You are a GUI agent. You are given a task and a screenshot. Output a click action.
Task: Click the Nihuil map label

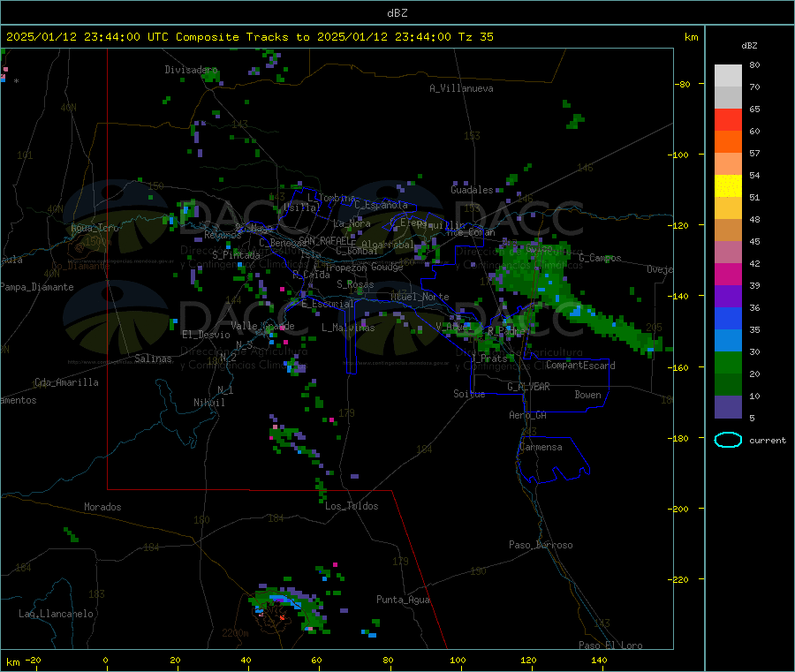point(208,403)
